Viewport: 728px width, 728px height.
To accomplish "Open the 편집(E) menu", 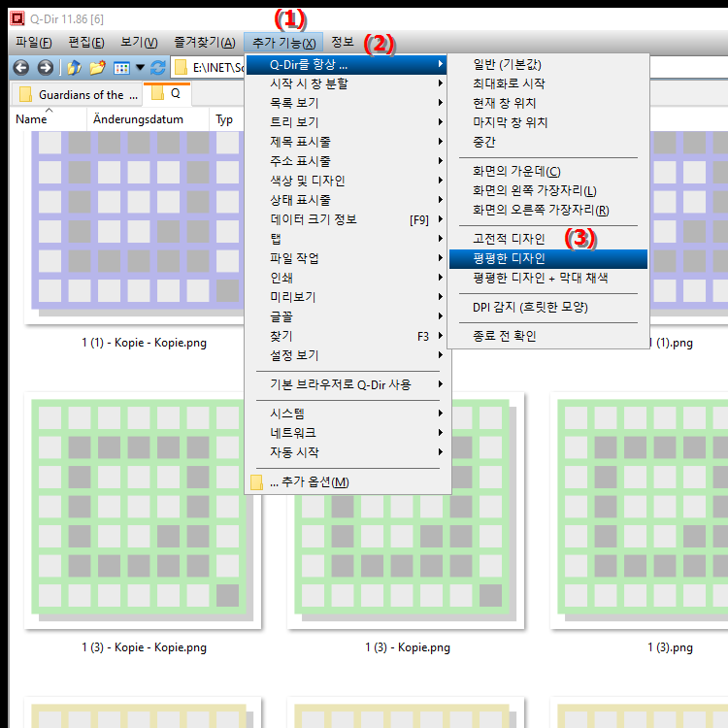I will [x=86, y=43].
